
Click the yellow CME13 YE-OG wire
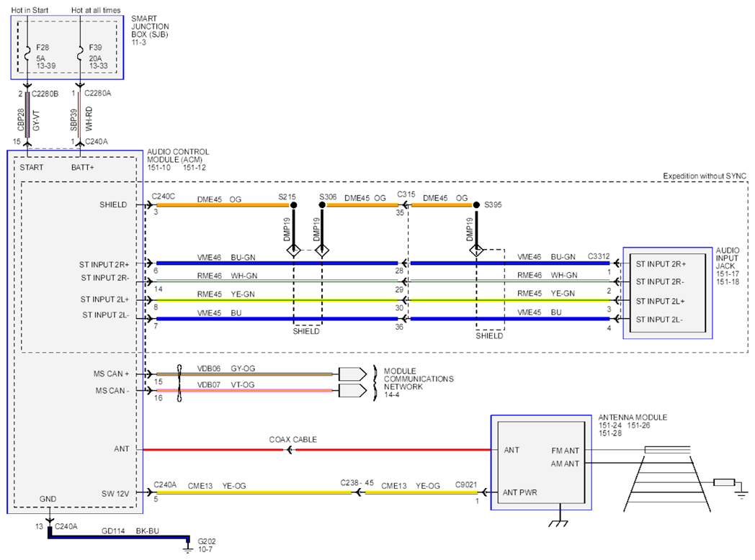pyautogui.click(x=254, y=492)
